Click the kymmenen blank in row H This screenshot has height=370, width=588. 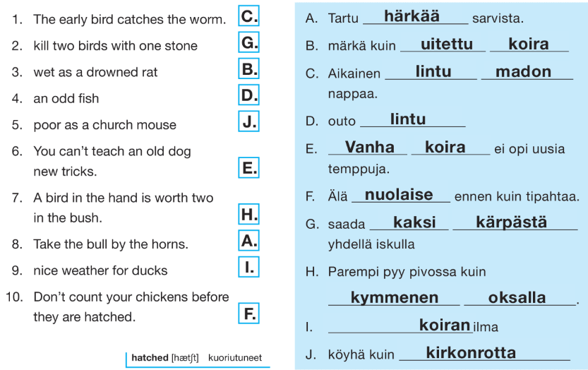click(x=394, y=297)
